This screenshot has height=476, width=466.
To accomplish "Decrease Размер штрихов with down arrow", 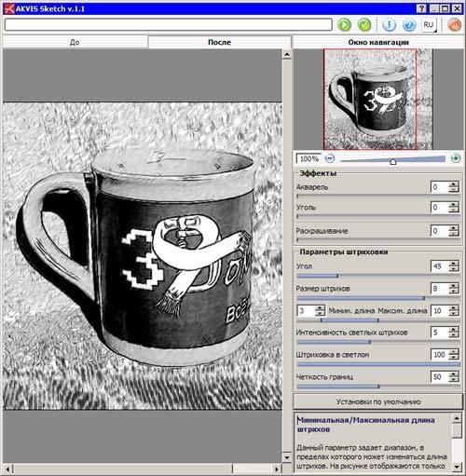I will (x=454, y=292).
